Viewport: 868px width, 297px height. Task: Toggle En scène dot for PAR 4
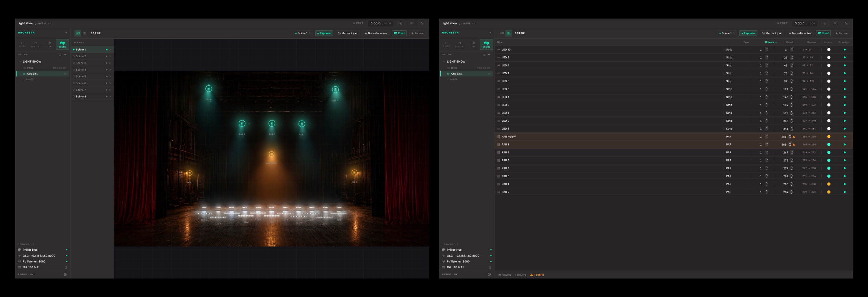coord(844,168)
